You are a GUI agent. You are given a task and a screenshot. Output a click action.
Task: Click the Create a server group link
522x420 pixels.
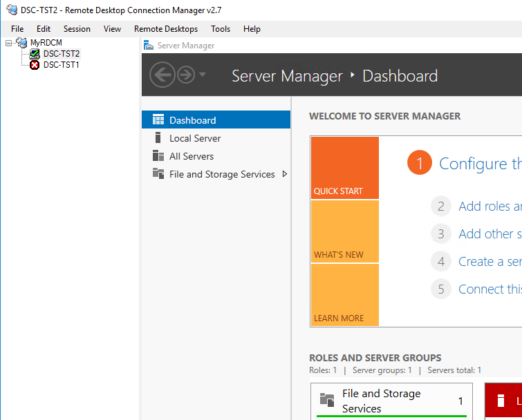click(x=490, y=261)
